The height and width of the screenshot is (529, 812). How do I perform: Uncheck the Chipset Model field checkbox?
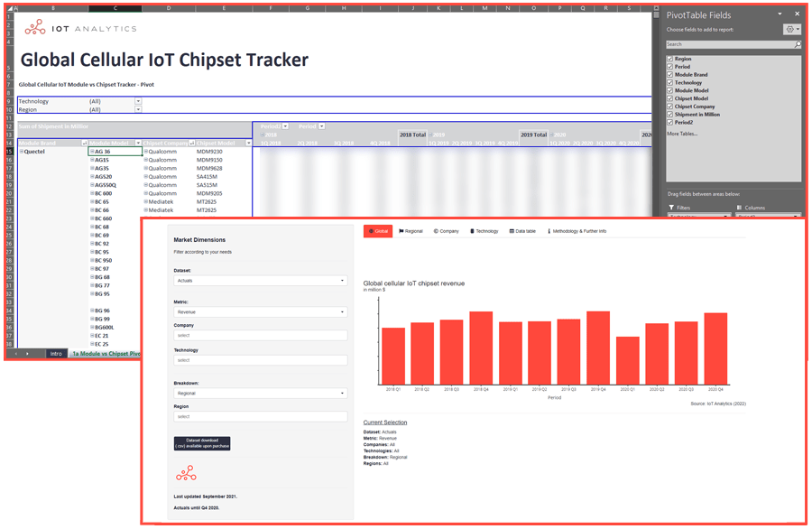(669, 98)
